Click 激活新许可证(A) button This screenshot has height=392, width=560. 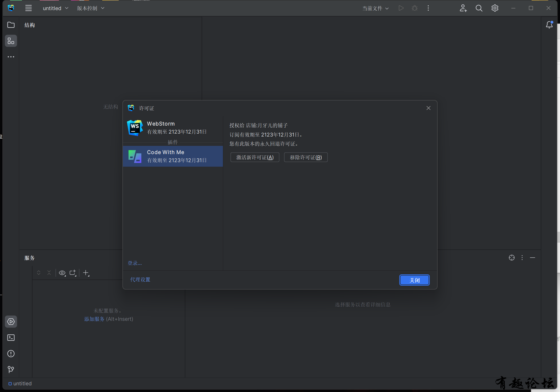(x=255, y=157)
